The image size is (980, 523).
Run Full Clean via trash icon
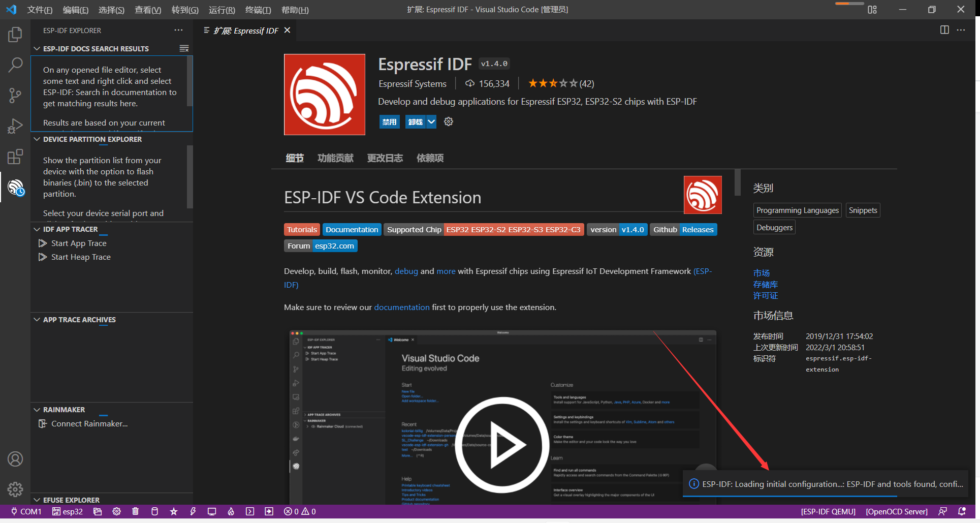point(135,511)
